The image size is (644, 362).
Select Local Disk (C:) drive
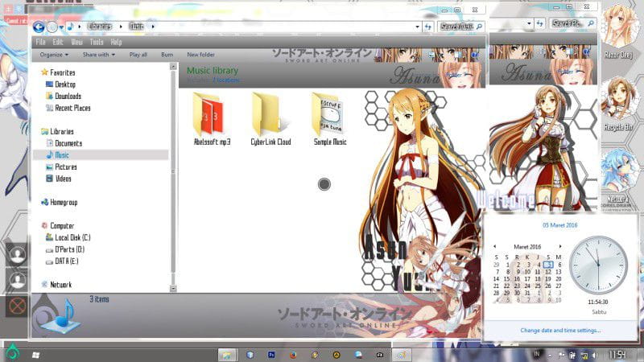coord(72,237)
